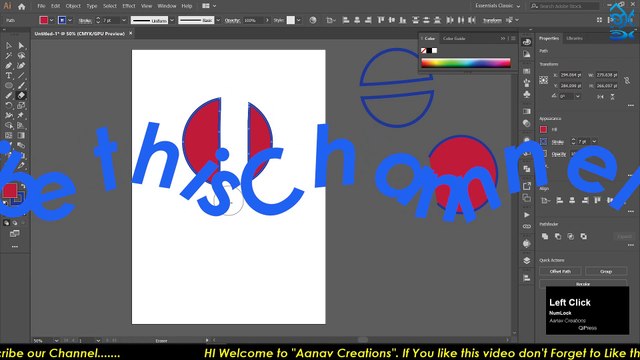Open the Basic brush definition dropdown
This screenshot has height=360, width=640.
tap(218, 20)
